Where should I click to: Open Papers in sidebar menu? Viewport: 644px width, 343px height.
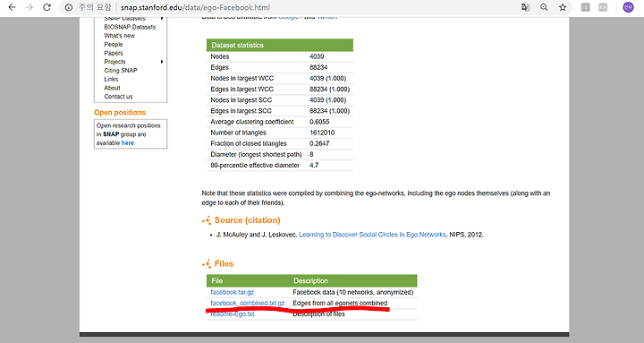pyautogui.click(x=114, y=53)
